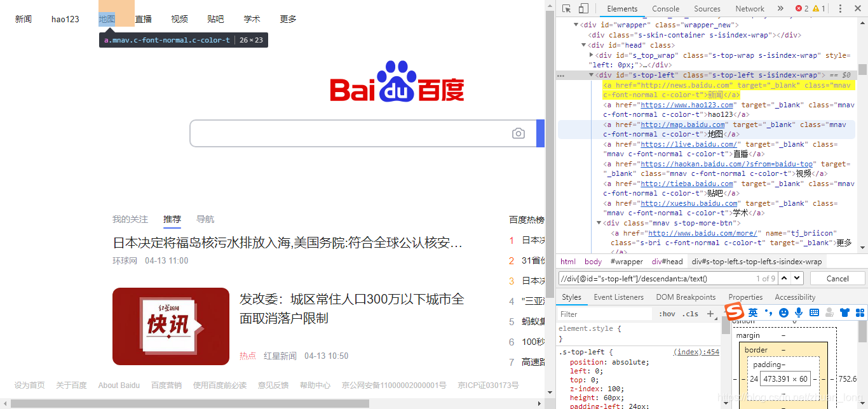Open the hao123 link
The width and height of the screenshot is (868, 409).
[x=64, y=18]
